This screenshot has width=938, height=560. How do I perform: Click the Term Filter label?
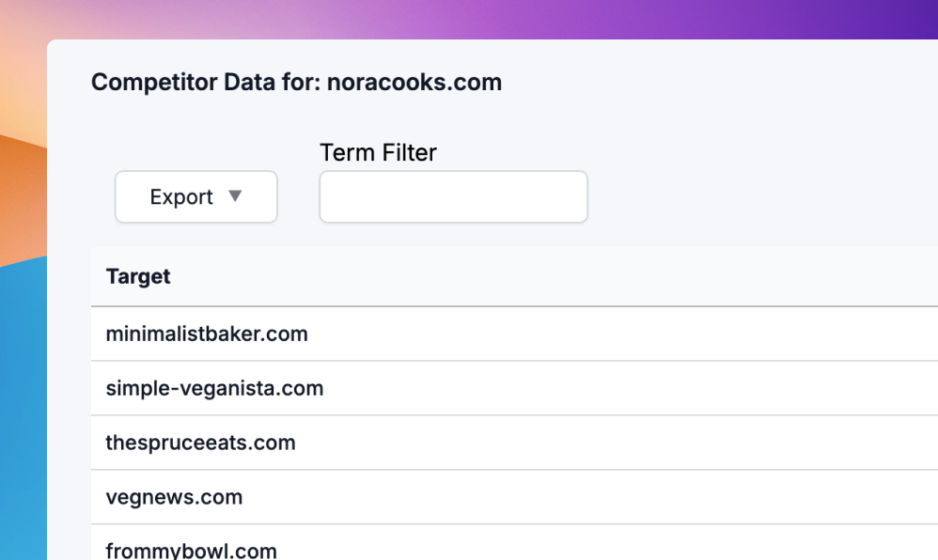tap(378, 152)
